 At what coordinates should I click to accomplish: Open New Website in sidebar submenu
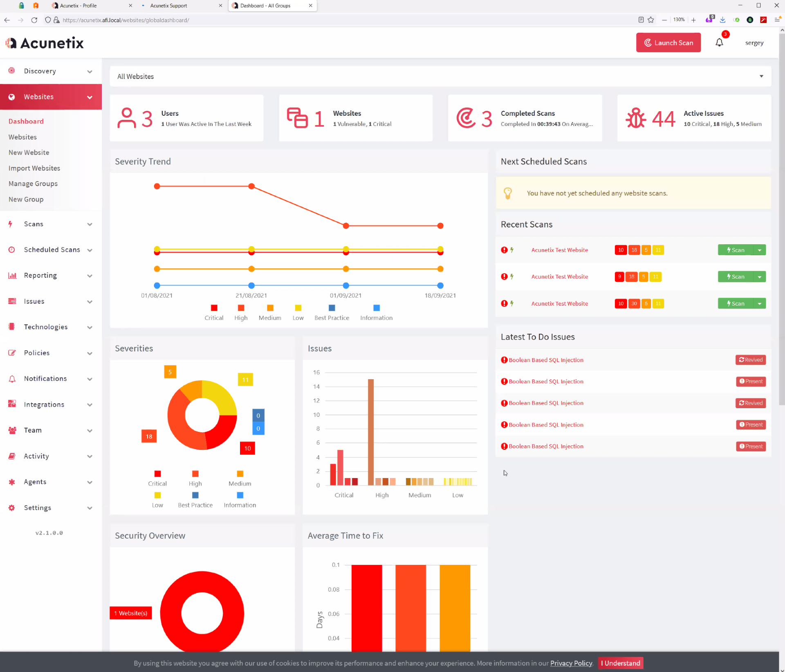[x=29, y=153]
